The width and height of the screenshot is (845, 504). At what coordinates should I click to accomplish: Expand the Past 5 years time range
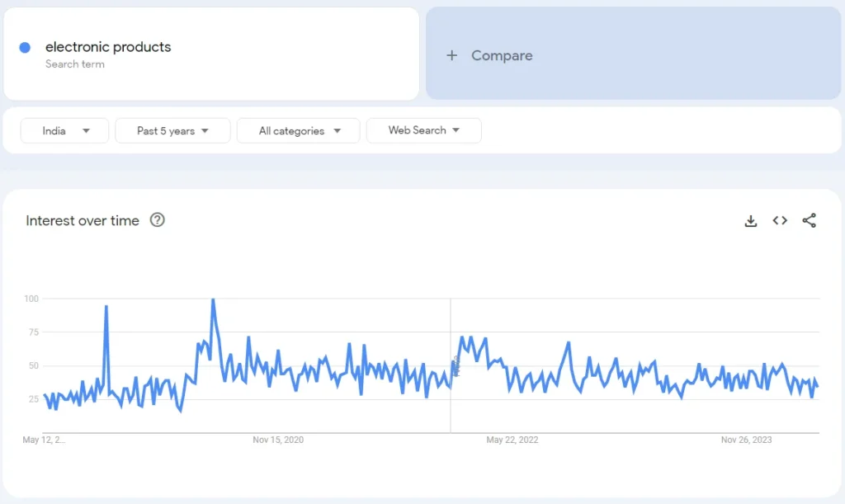(172, 130)
